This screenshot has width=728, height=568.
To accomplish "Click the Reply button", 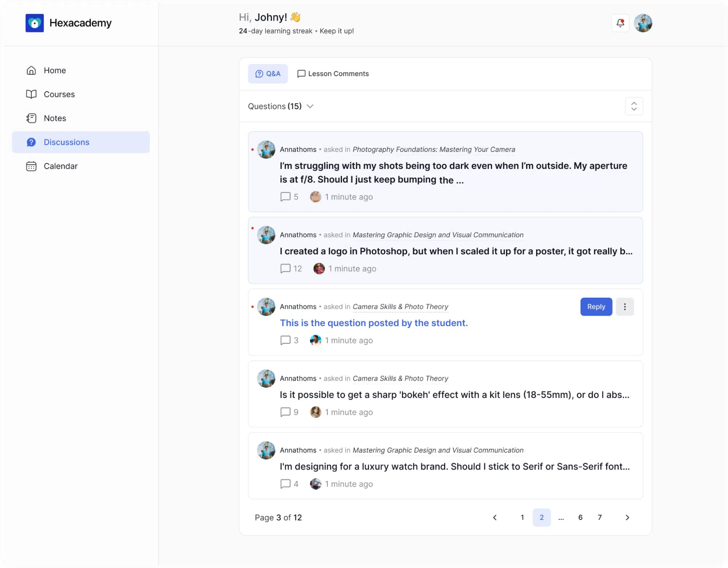I will (x=596, y=307).
